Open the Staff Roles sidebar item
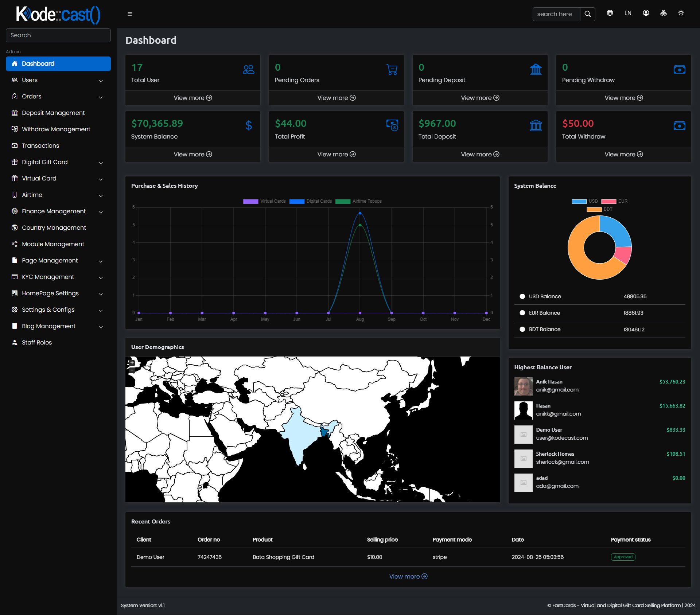The width and height of the screenshot is (700, 615). click(x=36, y=343)
